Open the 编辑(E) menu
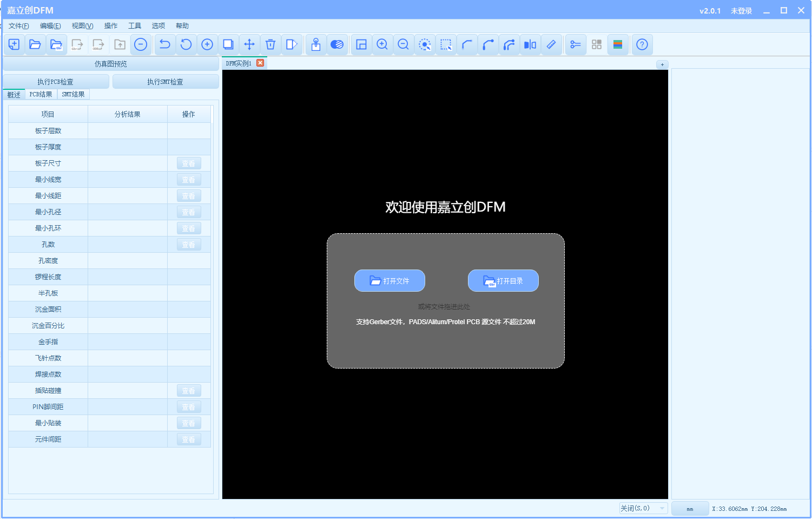This screenshot has width=812, height=519. 50,26
